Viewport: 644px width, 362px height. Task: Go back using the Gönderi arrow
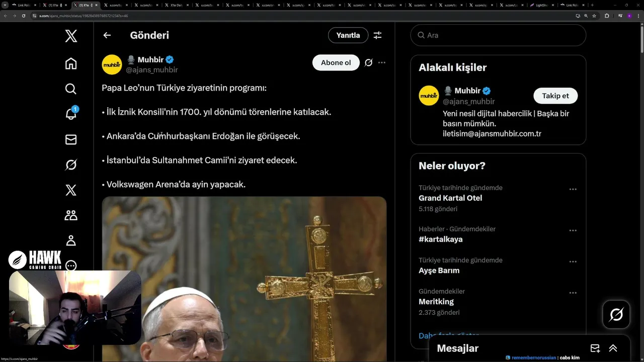tap(107, 35)
